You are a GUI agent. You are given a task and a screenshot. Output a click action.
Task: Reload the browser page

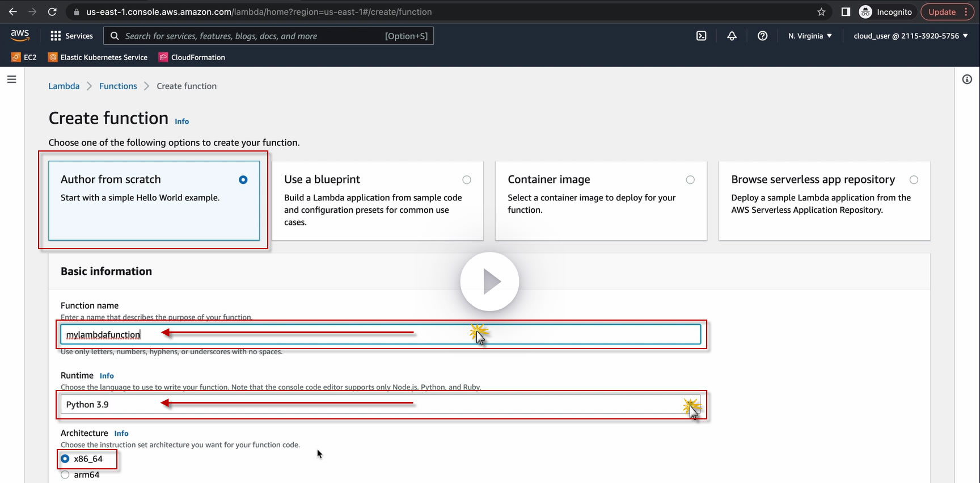pyautogui.click(x=52, y=12)
